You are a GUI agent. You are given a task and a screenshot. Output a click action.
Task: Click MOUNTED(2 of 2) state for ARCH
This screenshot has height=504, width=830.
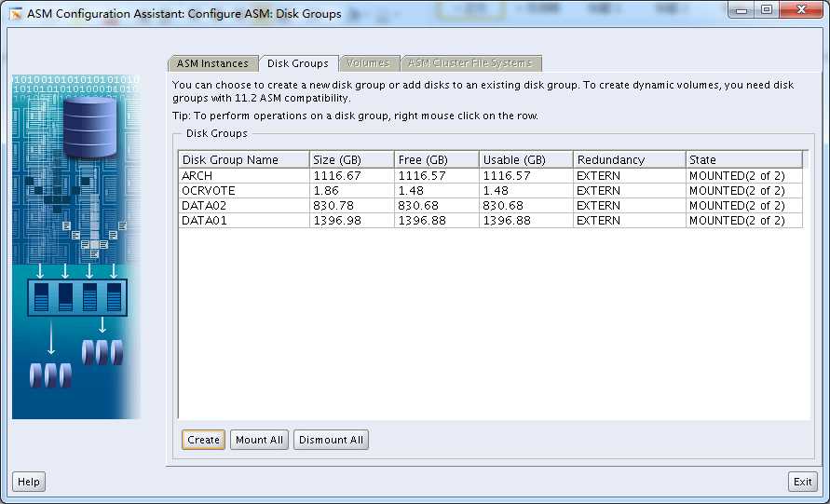(737, 176)
